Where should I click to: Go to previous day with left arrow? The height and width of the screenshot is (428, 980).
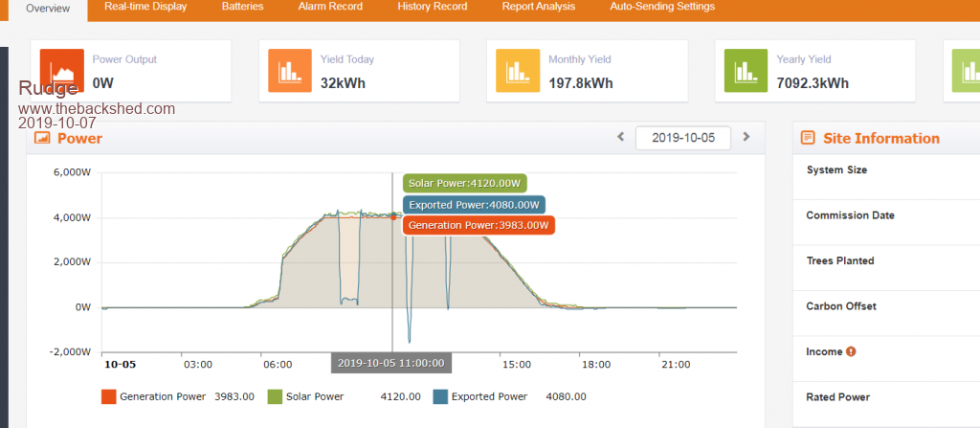tap(620, 138)
